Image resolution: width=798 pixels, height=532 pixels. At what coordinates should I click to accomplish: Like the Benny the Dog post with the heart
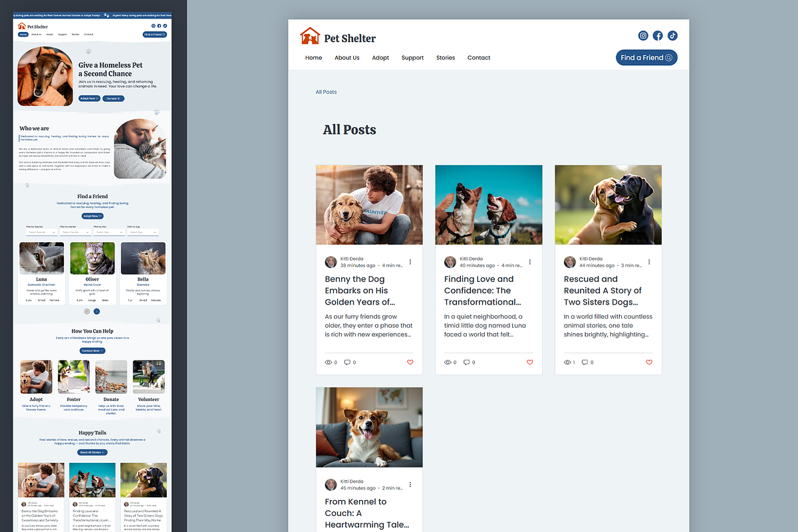pyautogui.click(x=410, y=362)
